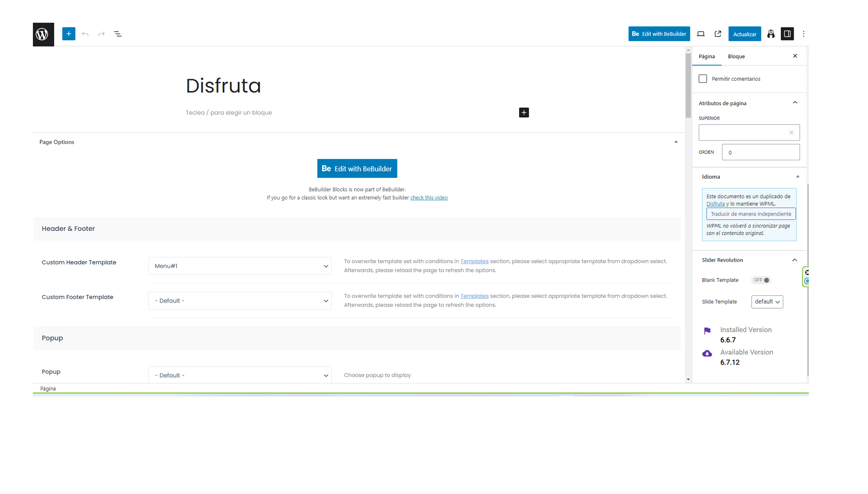Open the check this video link
Viewport: 868px width, 494px height.
point(429,198)
